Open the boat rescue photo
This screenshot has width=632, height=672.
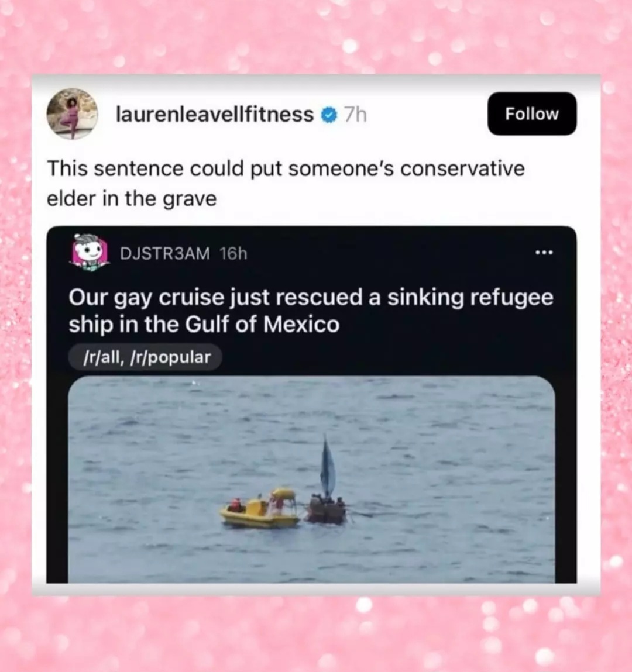coord(311,479)
